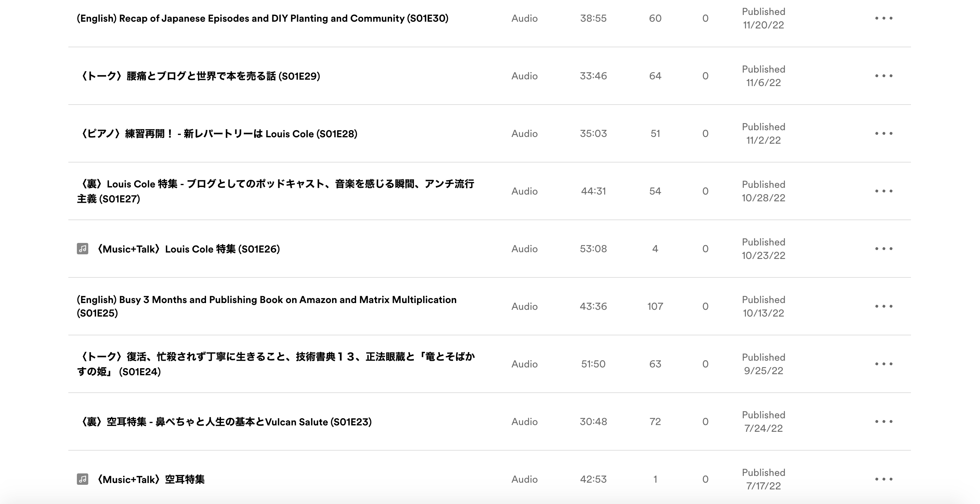Open options menu for S01E30 episode
The image size is (980, 504).
pos(884,18)
